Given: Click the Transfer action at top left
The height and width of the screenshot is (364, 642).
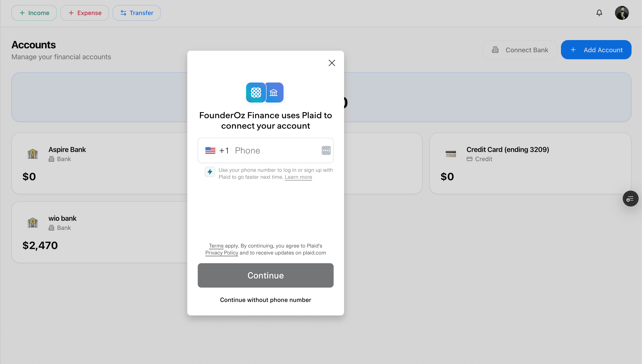Looking at the screenshot, I should [137, 13].
